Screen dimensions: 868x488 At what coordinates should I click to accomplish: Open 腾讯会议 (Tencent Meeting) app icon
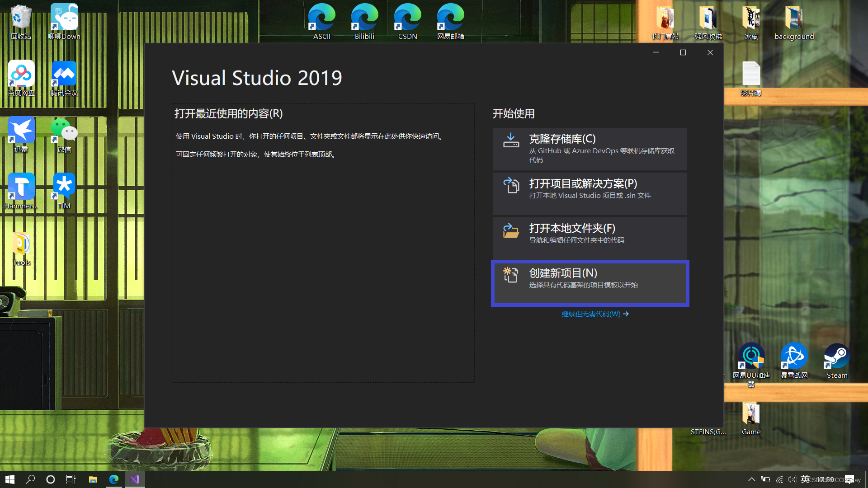tap(64, 78)
